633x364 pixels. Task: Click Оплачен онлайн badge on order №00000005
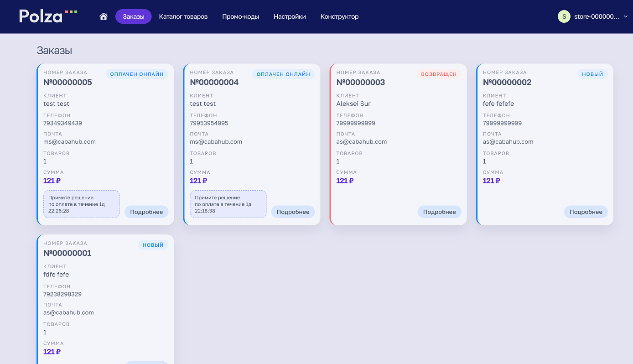click(x=137, y=74)
